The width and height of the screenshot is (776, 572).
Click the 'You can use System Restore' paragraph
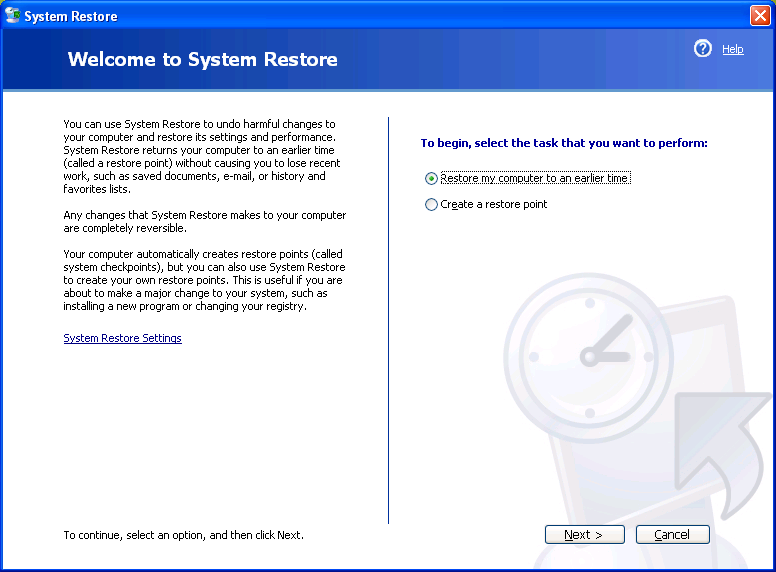(x=201, y=156)
